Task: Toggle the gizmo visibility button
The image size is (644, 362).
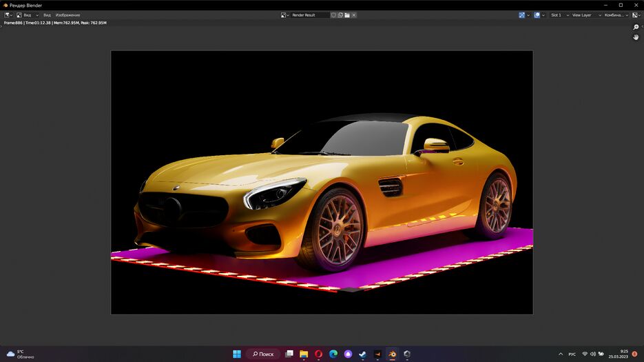Action: tap(521, 14)
